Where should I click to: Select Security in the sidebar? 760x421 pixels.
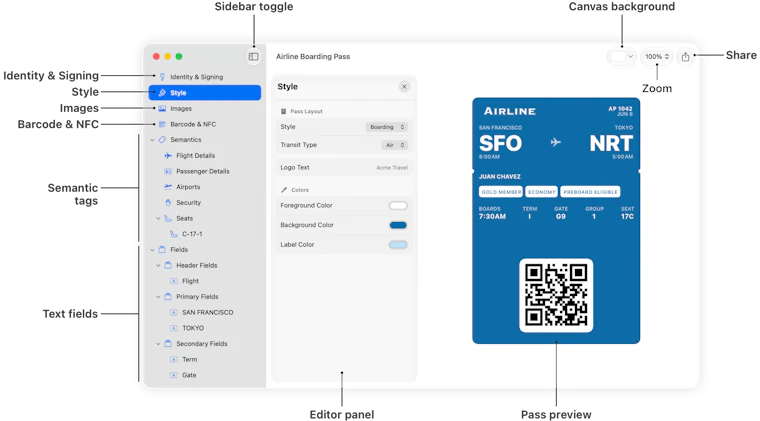[205, 203]
